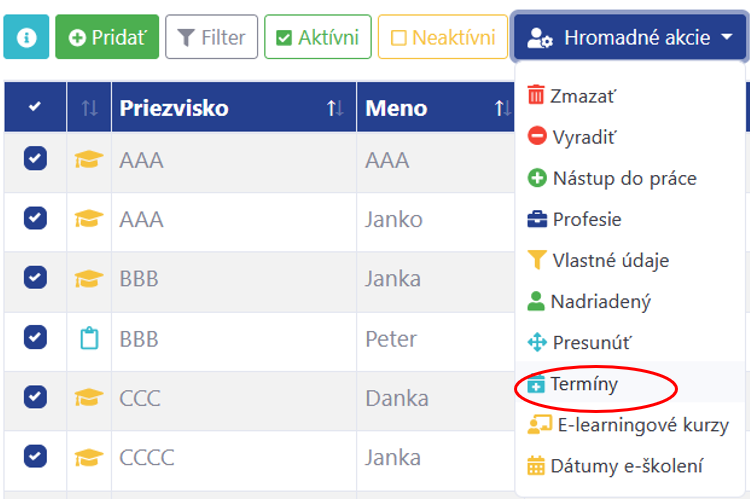The image size is (750, 500).
Task: Choose E-learningové kurzy menu entry
Action: tap(630, 425)
